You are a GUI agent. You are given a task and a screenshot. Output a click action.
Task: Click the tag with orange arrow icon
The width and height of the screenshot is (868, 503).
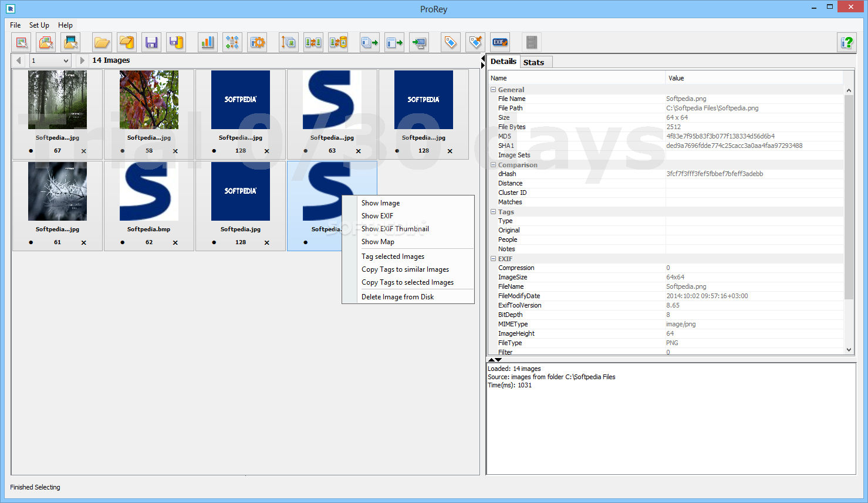point(475,42)
